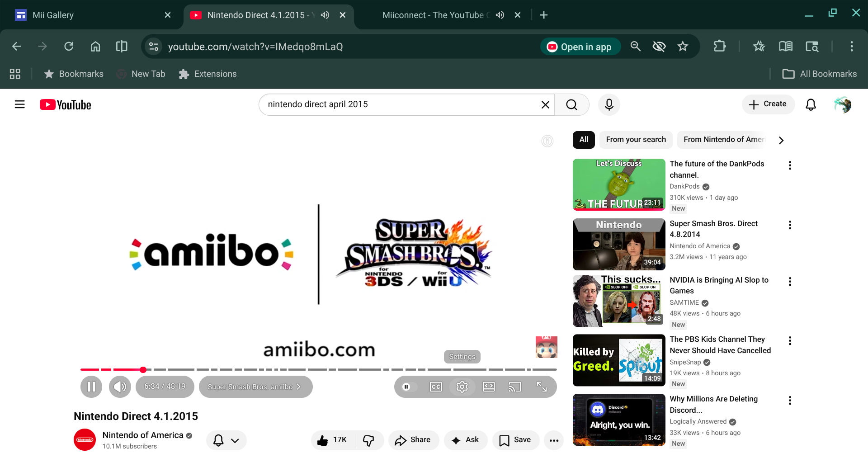Show video info card icon

547,141
